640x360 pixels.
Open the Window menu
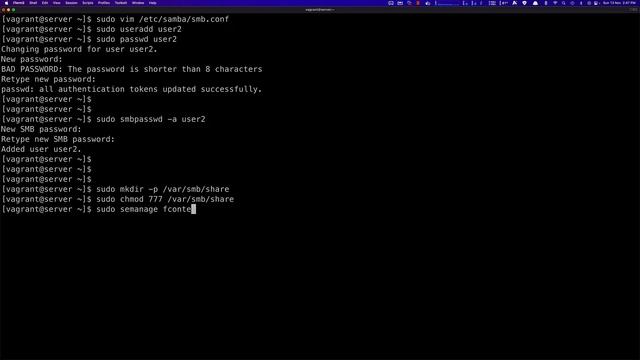tap(138, 3)
